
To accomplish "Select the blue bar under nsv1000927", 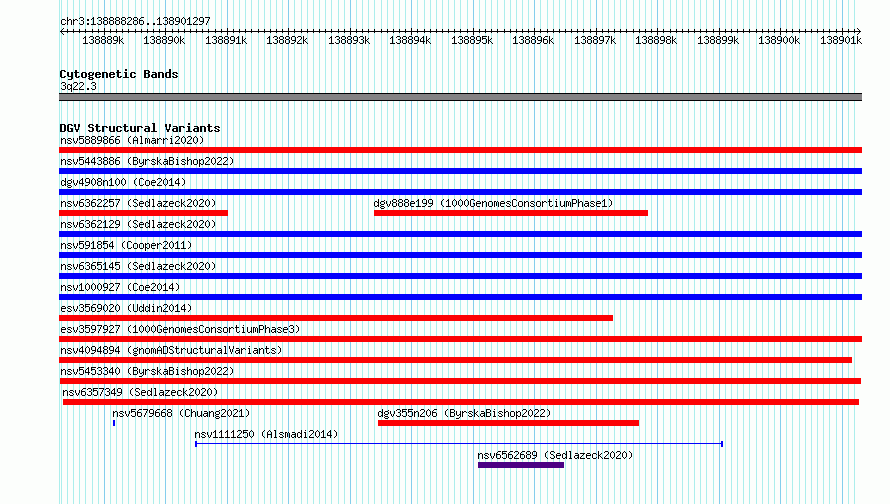I will tap(460, 297).
